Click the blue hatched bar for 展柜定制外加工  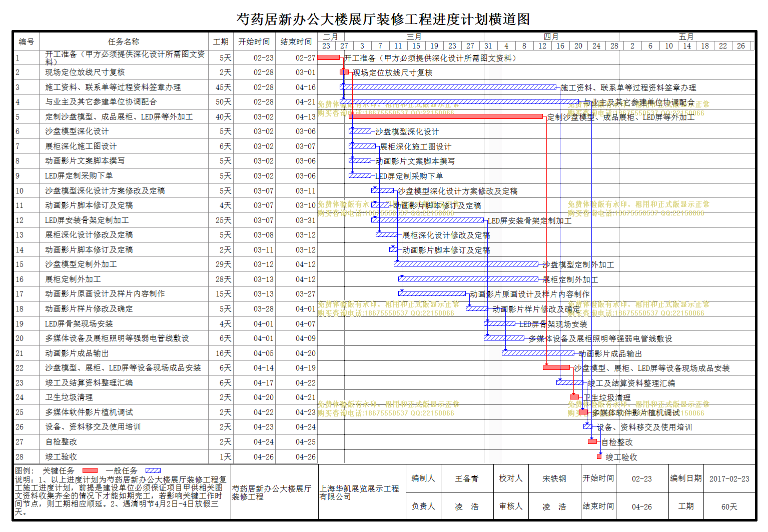[x=468, y=279]
